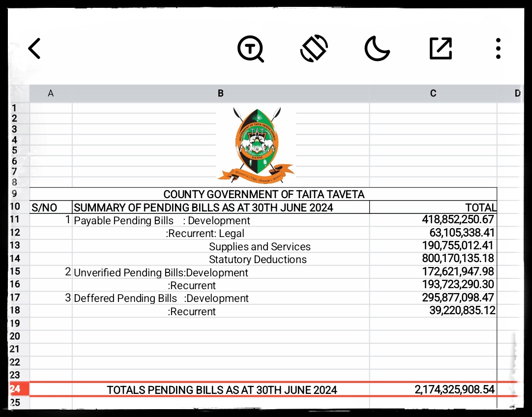
Task: Select the amount 63,105,338.41
Action: click(433, 233)
